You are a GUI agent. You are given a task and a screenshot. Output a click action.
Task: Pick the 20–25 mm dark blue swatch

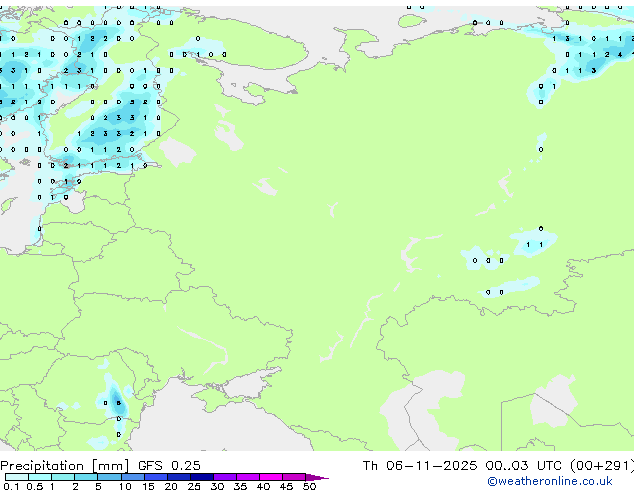tap(178, 477)
